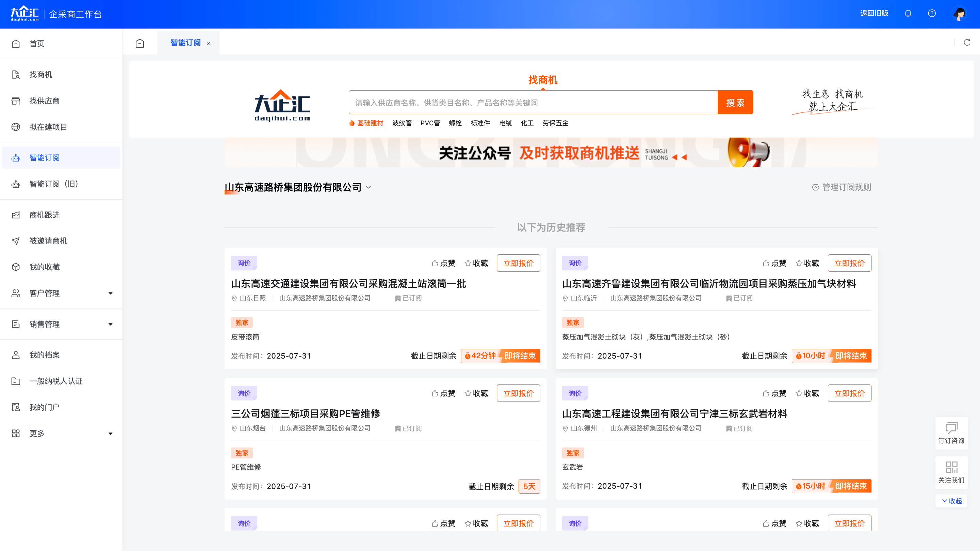Expand the 销售管理 sidebar group
The width and height of the screenshot is (980, 551).
(x=61, y=325)
